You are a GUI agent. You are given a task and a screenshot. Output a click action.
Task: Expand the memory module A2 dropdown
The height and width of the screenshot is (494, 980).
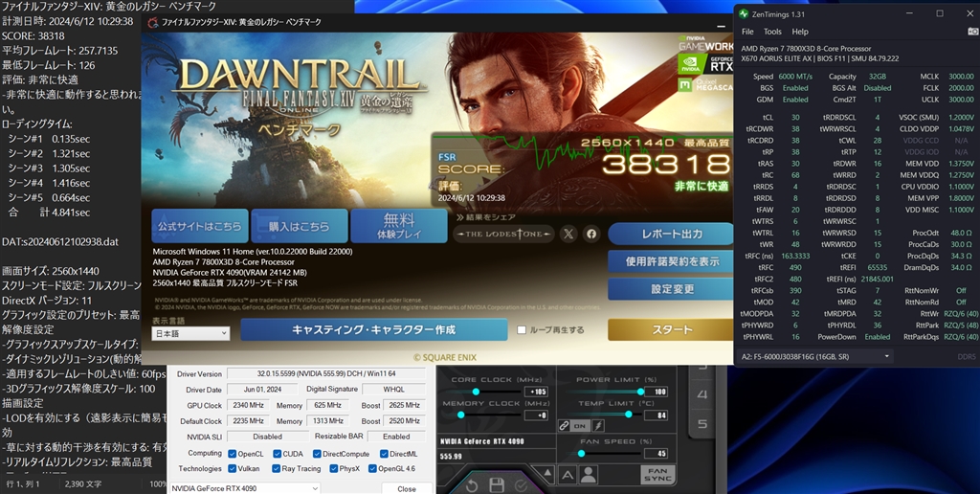point(815,356)
